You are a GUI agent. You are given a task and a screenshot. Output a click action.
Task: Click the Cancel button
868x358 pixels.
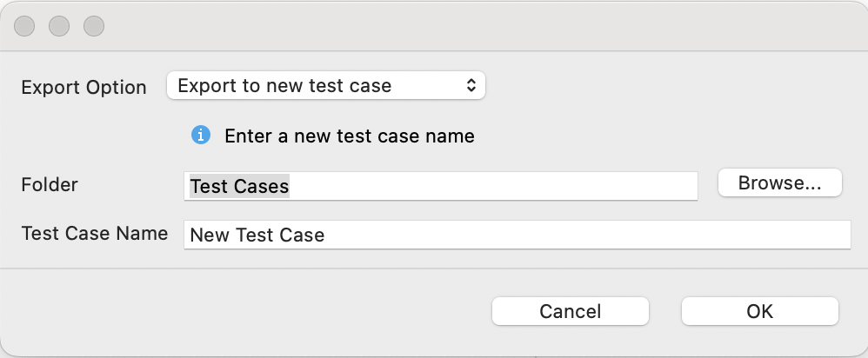pos(570,311)
